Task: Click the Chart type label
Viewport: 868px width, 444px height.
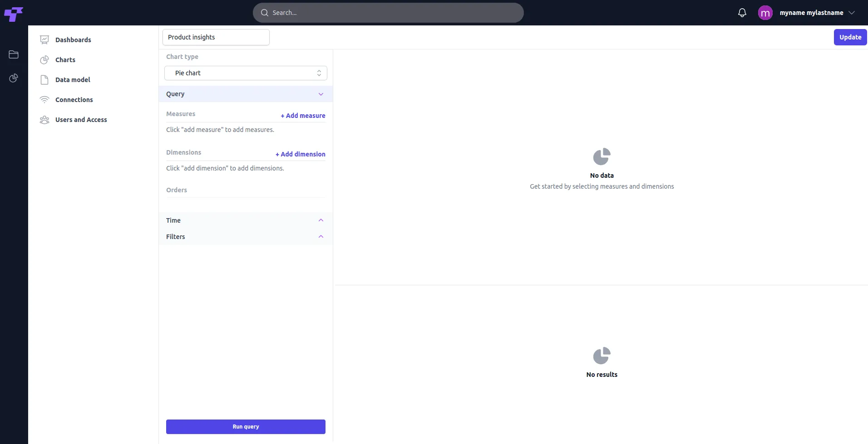Action: (182, 57)
